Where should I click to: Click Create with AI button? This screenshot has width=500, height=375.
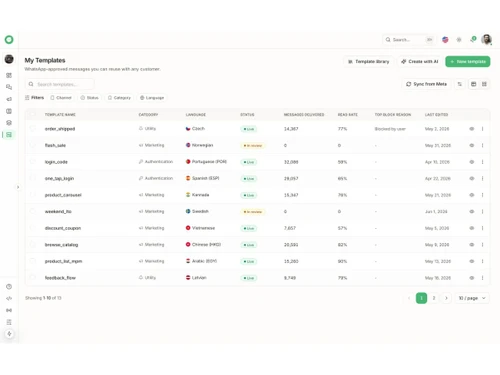pos(420,62)
